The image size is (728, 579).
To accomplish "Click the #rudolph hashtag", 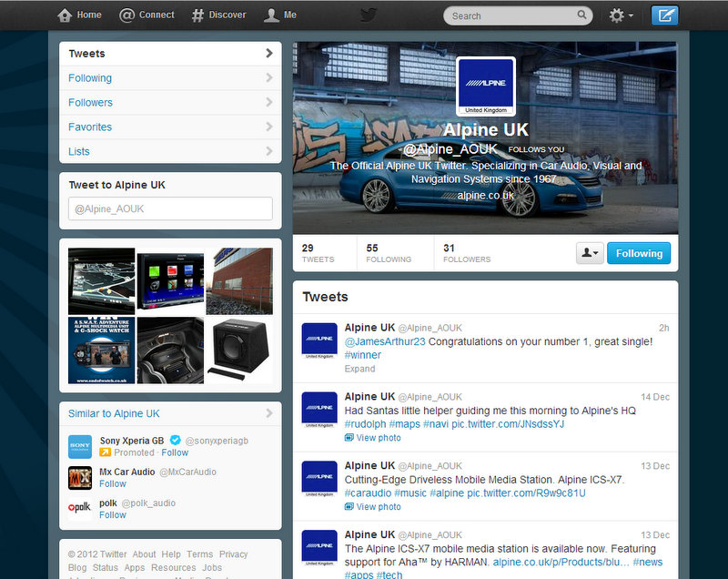I will (x=365, y=424).
